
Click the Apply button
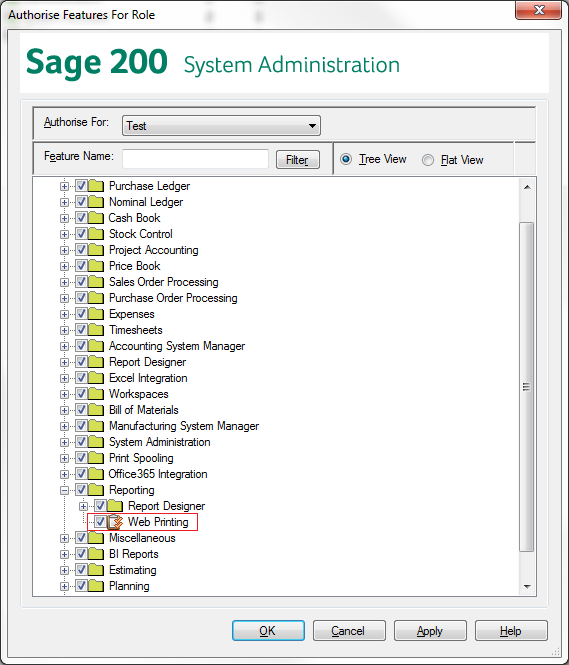pyautogui.click(x=430, y=631)
